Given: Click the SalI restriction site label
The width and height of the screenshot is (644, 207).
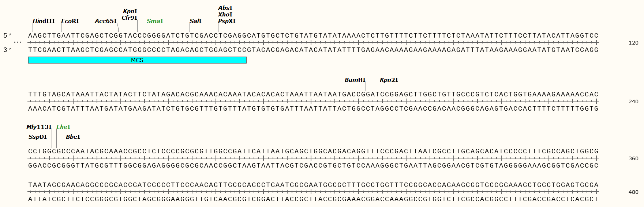Looking at the screenshot, I should [195, 21].
